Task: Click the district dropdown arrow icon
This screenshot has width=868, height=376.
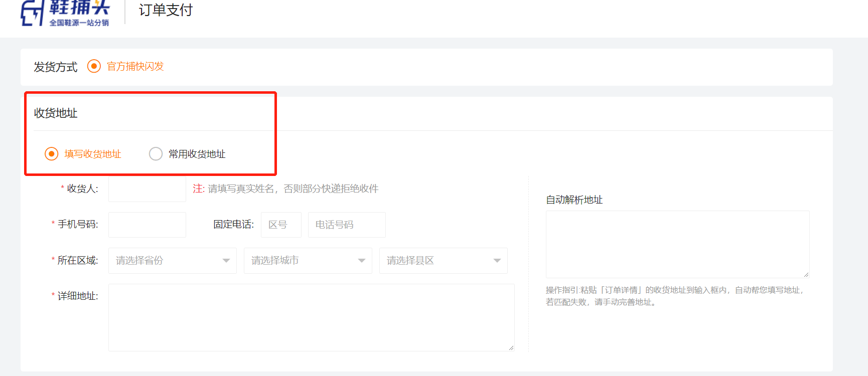Action: [497, 261]
